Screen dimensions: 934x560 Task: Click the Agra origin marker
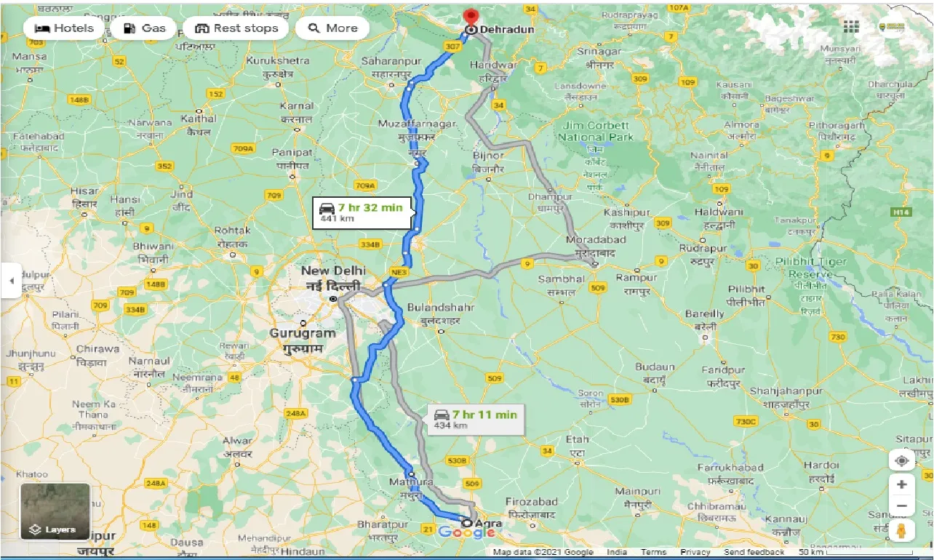[467, 522]
